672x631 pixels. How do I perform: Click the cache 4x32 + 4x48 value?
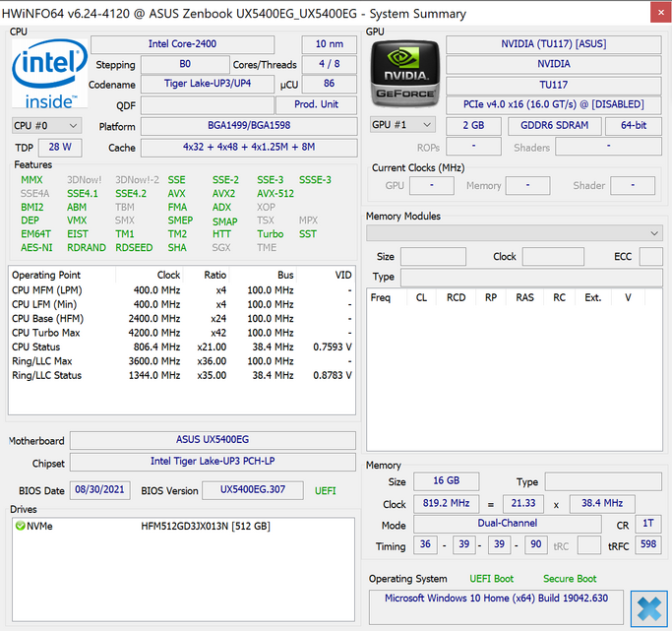pos(249,147)
